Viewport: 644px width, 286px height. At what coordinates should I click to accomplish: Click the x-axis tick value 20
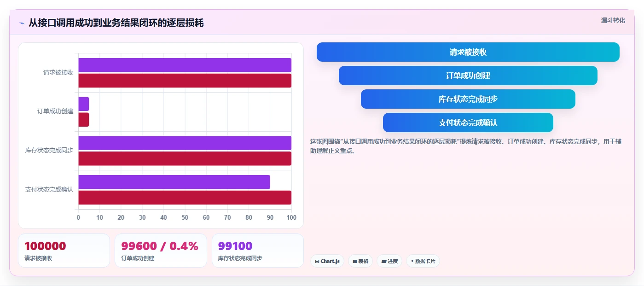(x=121, y=217)
